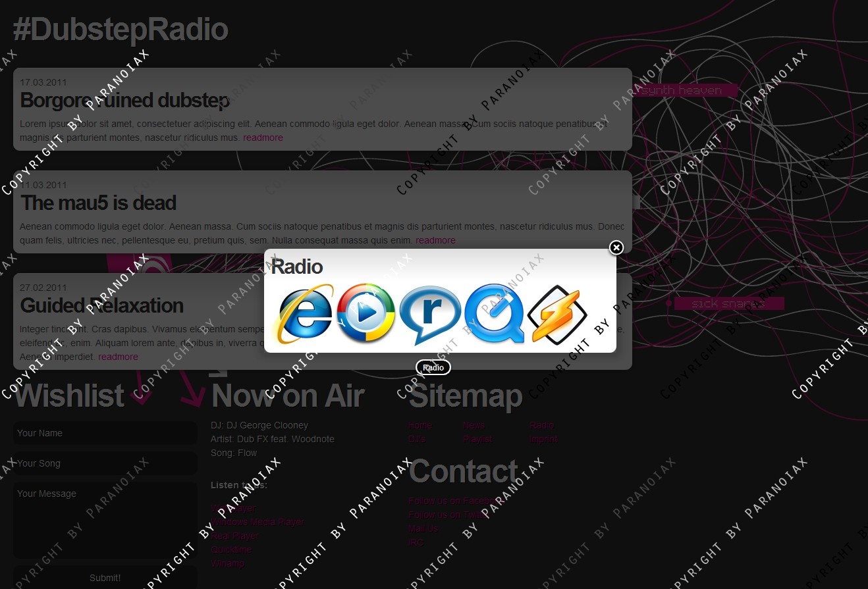
Task: Click the Guided Relaxation headline
Action: point(101,305)
